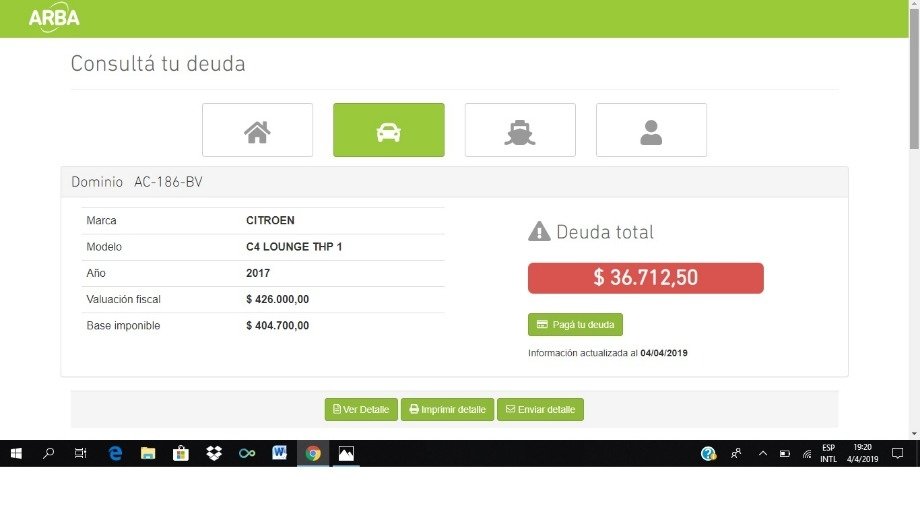Screen dimensions: 920x517
Task: Open Windows Start menu
Action: pos(16,454)
